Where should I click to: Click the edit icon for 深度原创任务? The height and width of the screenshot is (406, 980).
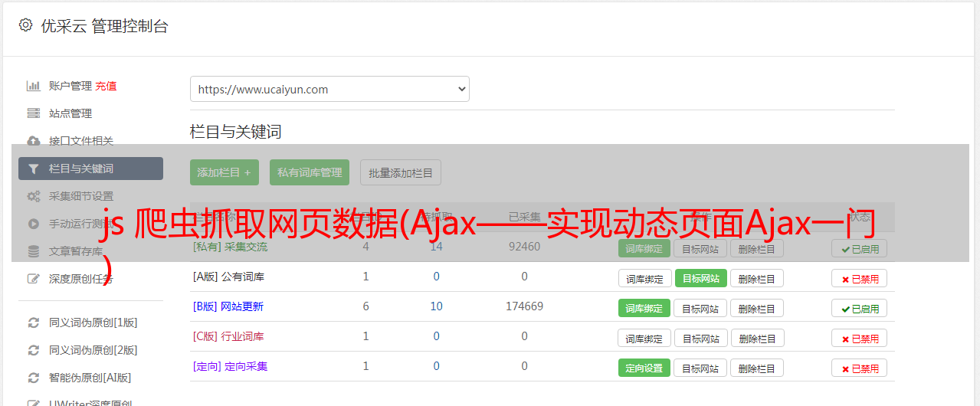tap(33, 279)
